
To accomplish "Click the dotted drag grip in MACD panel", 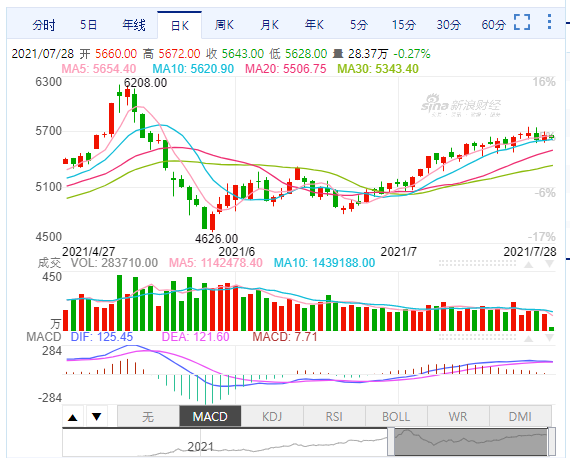I will coord(477,338).
